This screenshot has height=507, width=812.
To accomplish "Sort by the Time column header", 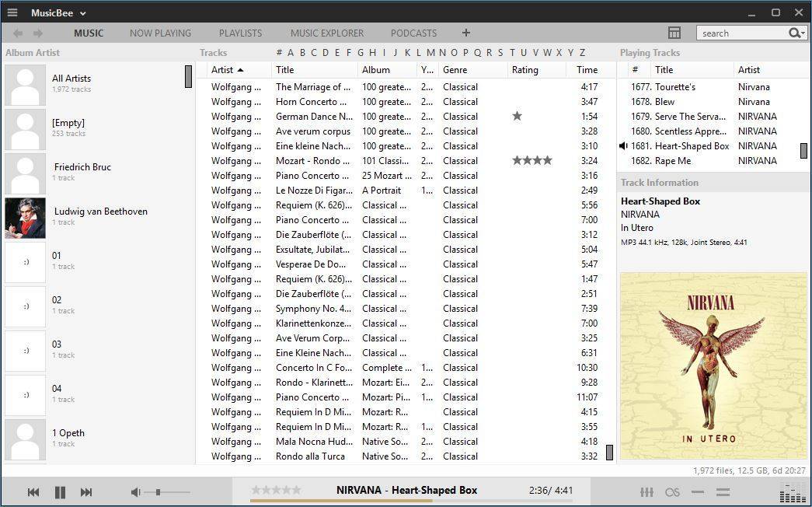I will [x=587, y=69].
